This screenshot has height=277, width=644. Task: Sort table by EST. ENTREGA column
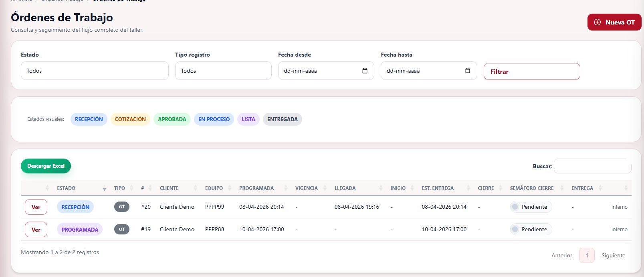click(446, 188)
